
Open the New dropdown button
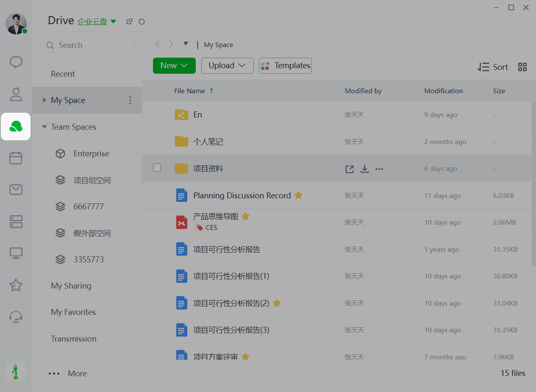[174, 66]
